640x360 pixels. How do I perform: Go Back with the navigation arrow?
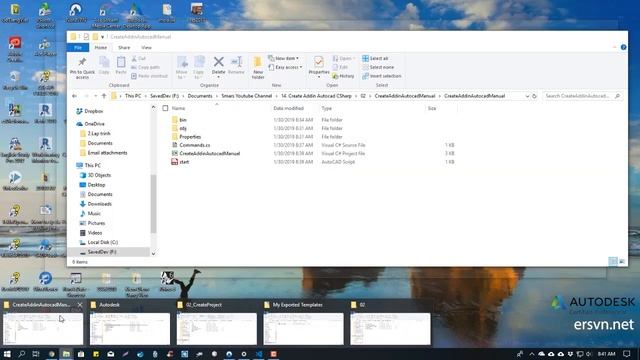74,96
